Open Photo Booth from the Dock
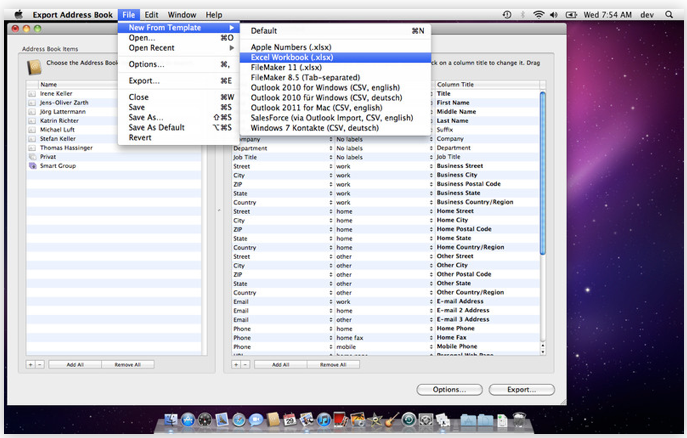 [x=340, y=420]
